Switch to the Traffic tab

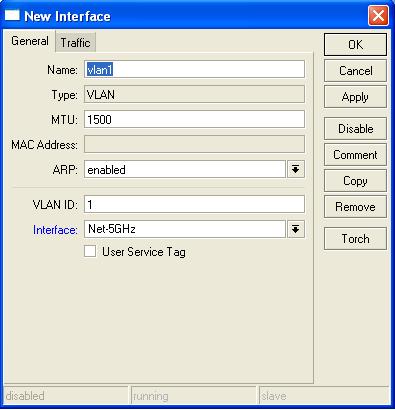(x=75, y=43)
